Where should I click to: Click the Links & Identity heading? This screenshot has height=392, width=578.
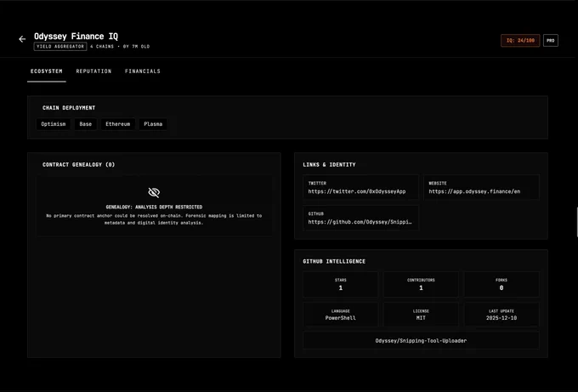[329, 164]
